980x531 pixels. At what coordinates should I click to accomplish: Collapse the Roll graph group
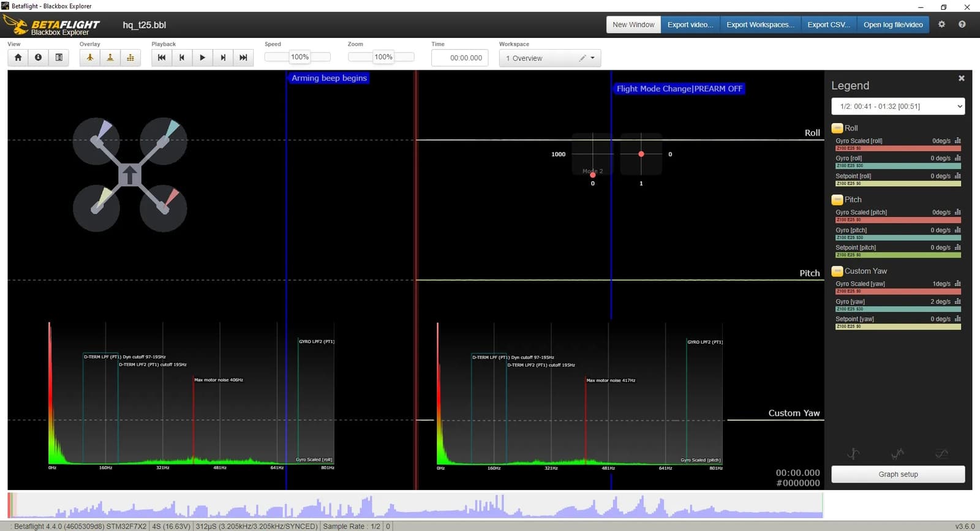tap(837, 128)
